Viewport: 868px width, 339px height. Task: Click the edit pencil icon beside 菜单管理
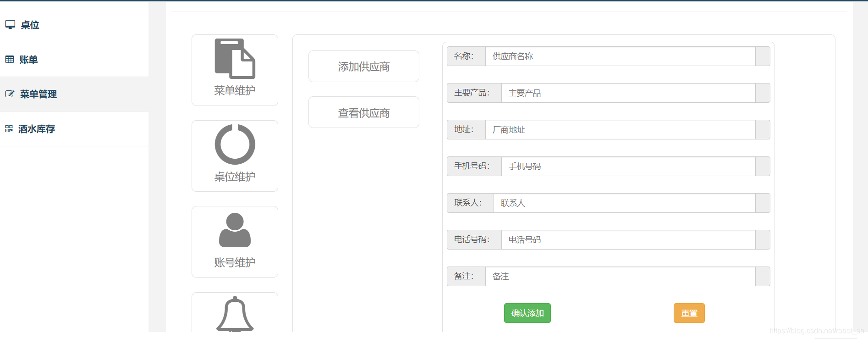pos(10,94)
